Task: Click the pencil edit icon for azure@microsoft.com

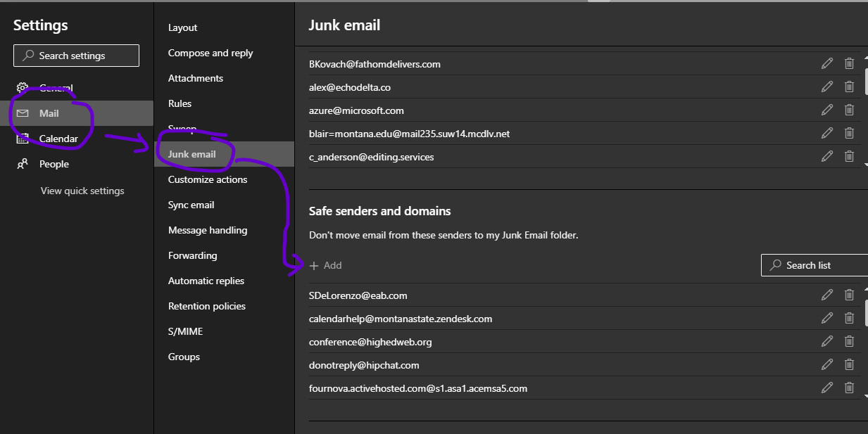Action: pyautogui.click(x=827, y=110)
